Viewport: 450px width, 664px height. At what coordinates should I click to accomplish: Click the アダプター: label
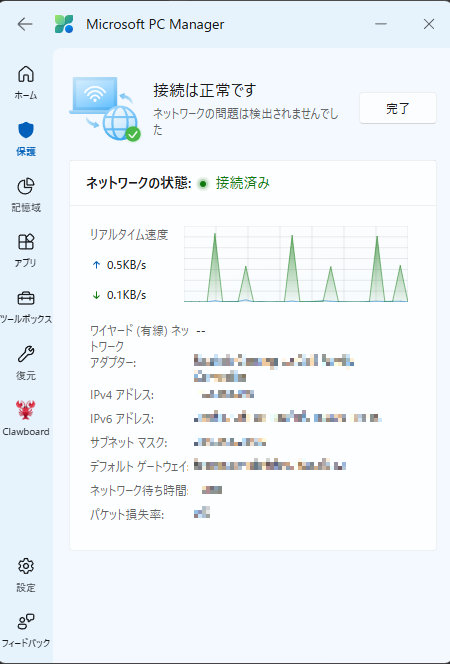pos(113,362)
